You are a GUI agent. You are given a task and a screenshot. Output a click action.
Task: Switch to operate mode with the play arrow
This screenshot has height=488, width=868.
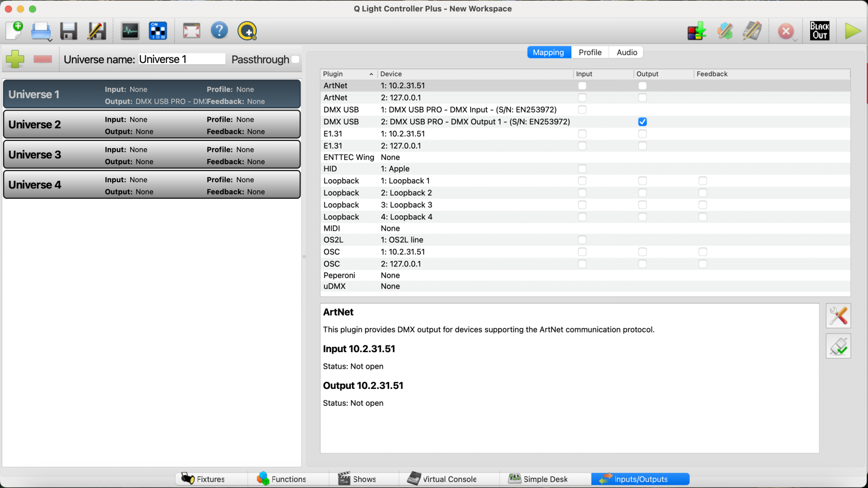click(852, 31)
